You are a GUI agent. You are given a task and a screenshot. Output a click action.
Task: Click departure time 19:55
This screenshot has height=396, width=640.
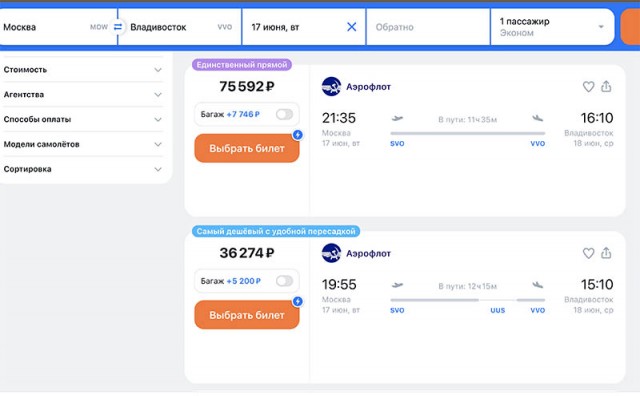point(339,285)
